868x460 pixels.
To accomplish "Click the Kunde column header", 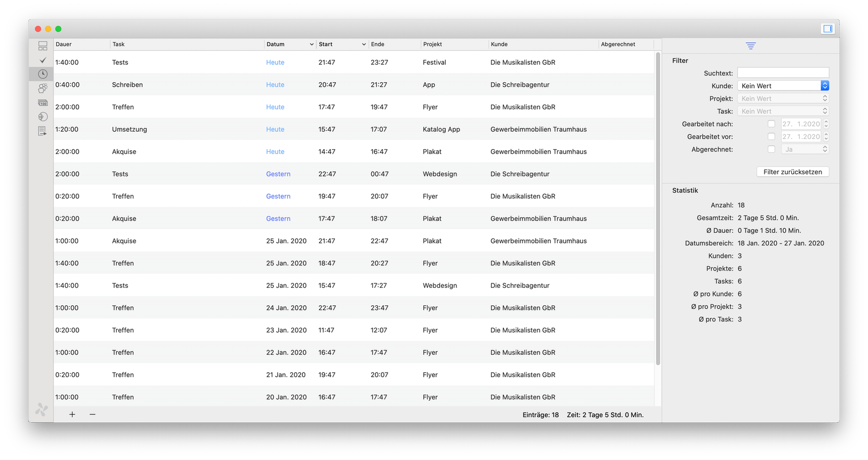I will (543, 44).
